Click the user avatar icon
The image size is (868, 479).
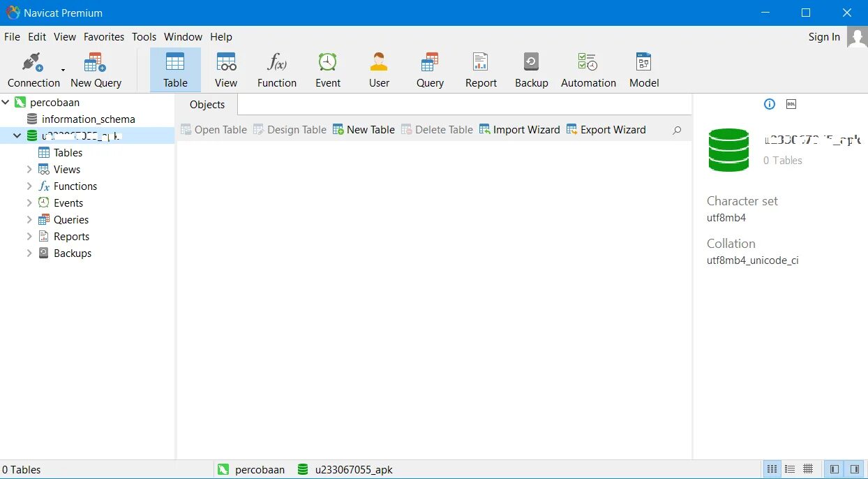pyautogui.click(x=857, y=37)
